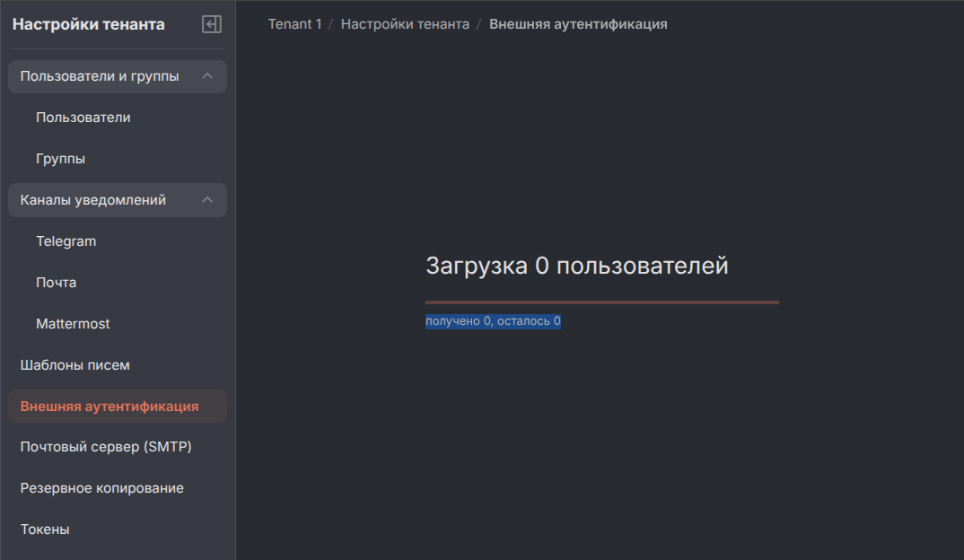Image resolution: width=964 pixels, height=560 pixels.
Task: Collapse the sidebar using the panel icon
Action: [212, 24]
